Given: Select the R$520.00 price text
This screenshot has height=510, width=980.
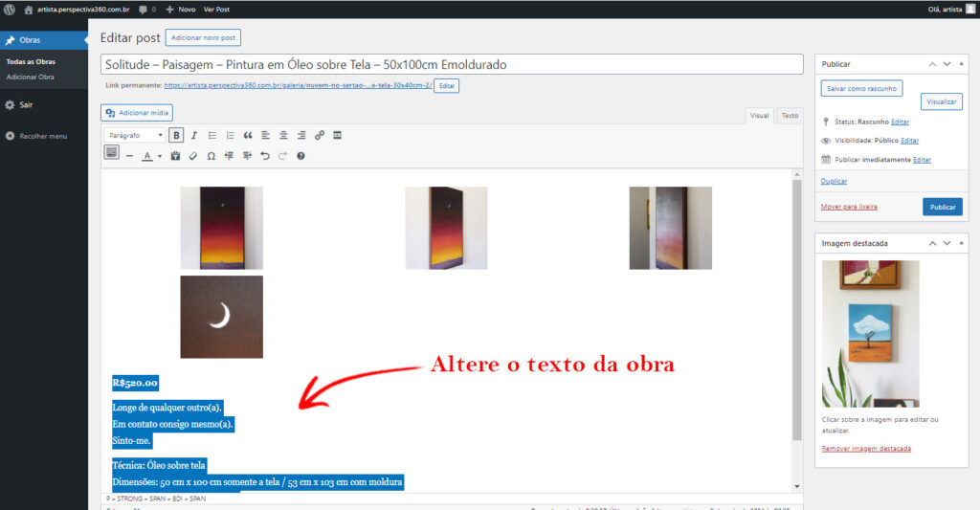Looking at the screenshot, I should pos(135,383).
